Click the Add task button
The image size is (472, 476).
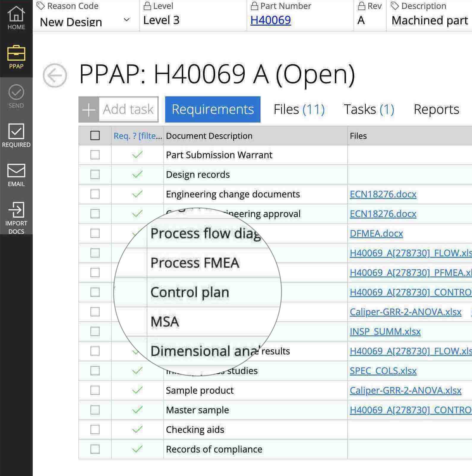point(119,109)
